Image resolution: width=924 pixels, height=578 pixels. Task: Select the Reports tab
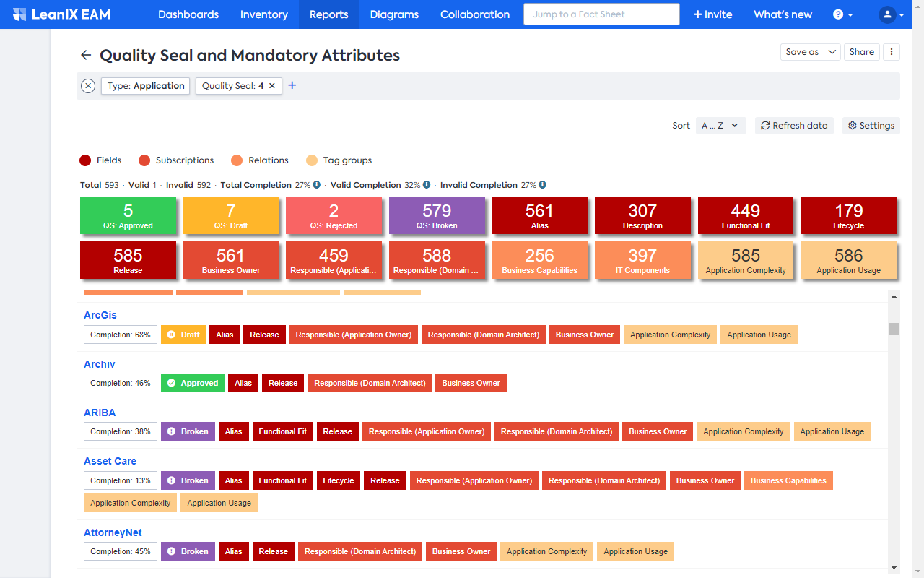pyautogui.click(x=329, y=14)
